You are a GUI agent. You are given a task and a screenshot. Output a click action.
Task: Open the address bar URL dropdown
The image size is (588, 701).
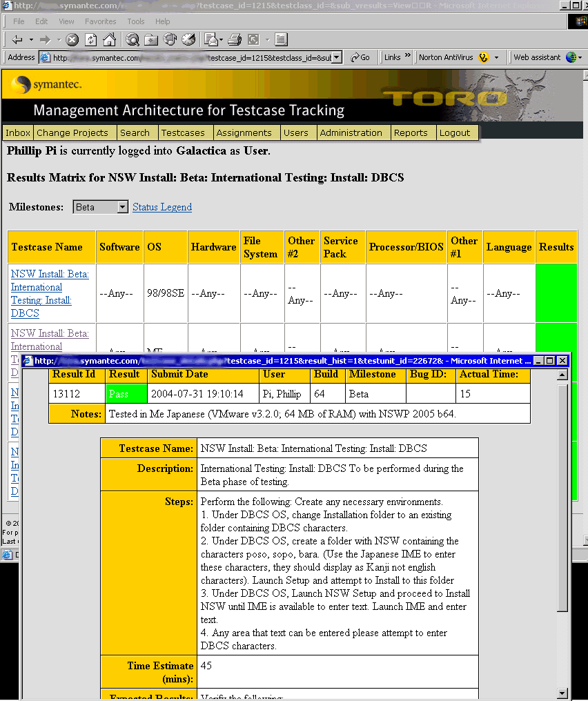click(337, 58)
